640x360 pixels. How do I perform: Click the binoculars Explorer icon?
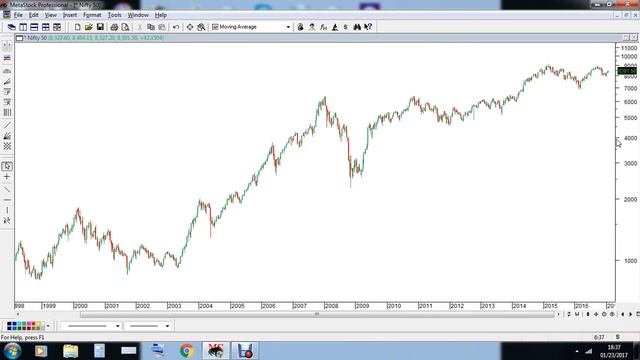point(357,27)
